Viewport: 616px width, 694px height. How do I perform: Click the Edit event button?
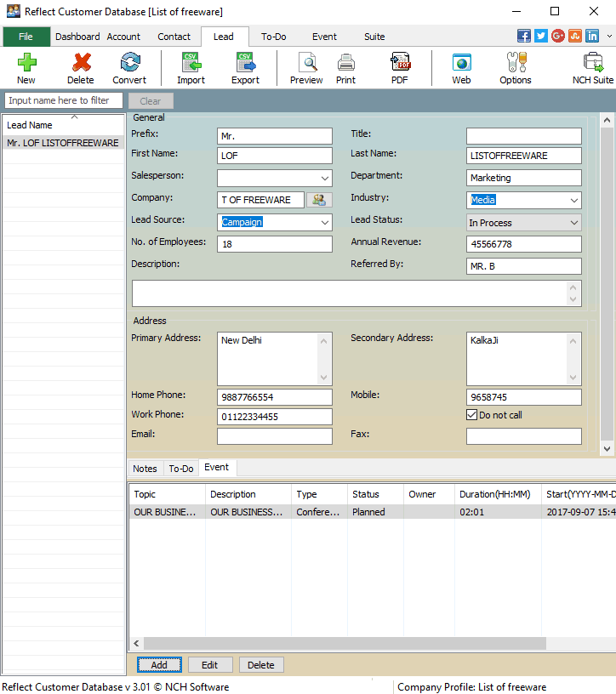pyautogui.click(x=210, y=665)
